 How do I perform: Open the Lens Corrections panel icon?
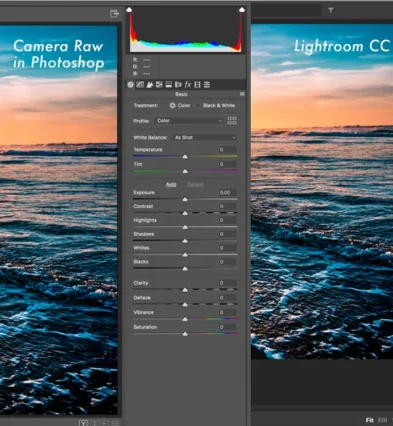[x=178, y=85]
